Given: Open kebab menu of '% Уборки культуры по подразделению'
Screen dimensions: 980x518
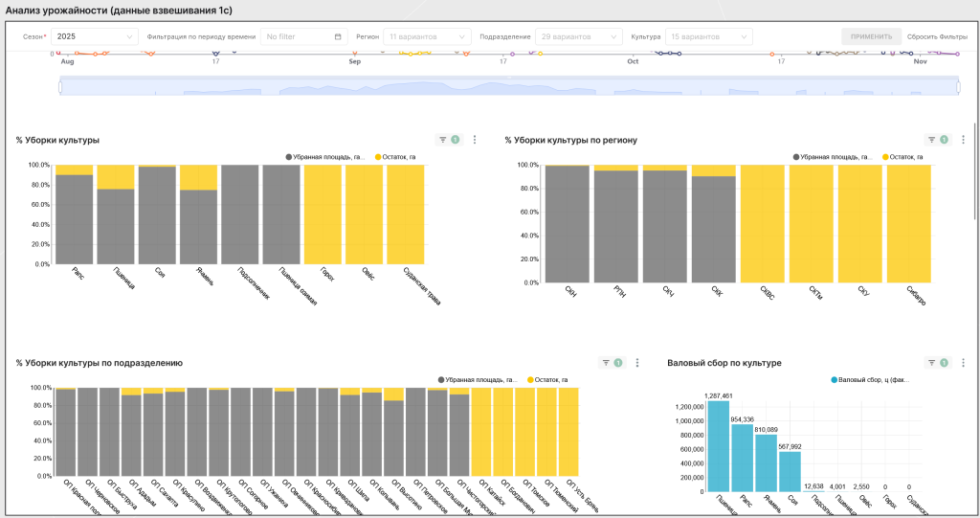Looking at the screenshot, I should coord(637,363).
